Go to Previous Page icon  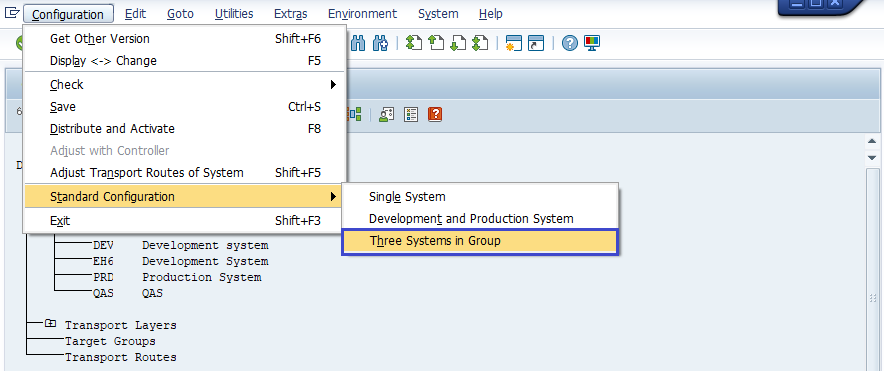pos(436,43)
